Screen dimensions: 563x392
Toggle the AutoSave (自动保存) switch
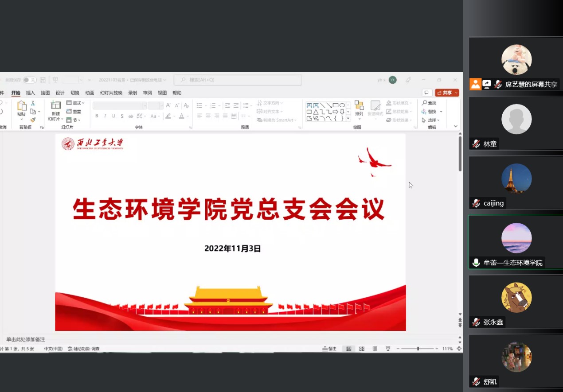pyautogui.click(x=30, y=80)
